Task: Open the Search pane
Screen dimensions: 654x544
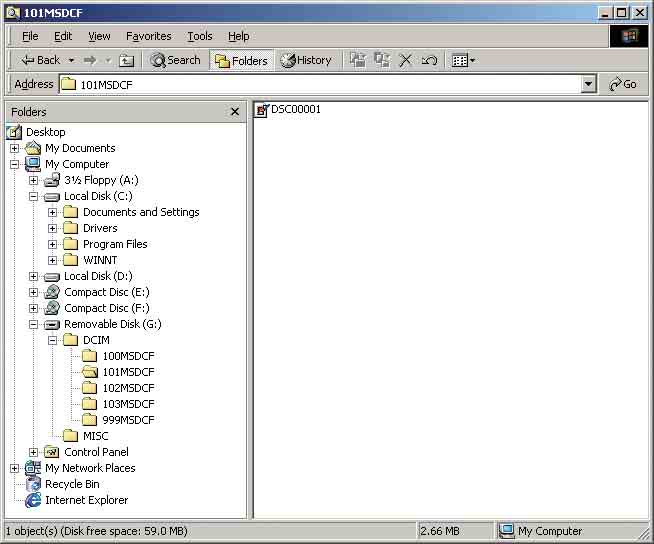Action: click(175, 60)
